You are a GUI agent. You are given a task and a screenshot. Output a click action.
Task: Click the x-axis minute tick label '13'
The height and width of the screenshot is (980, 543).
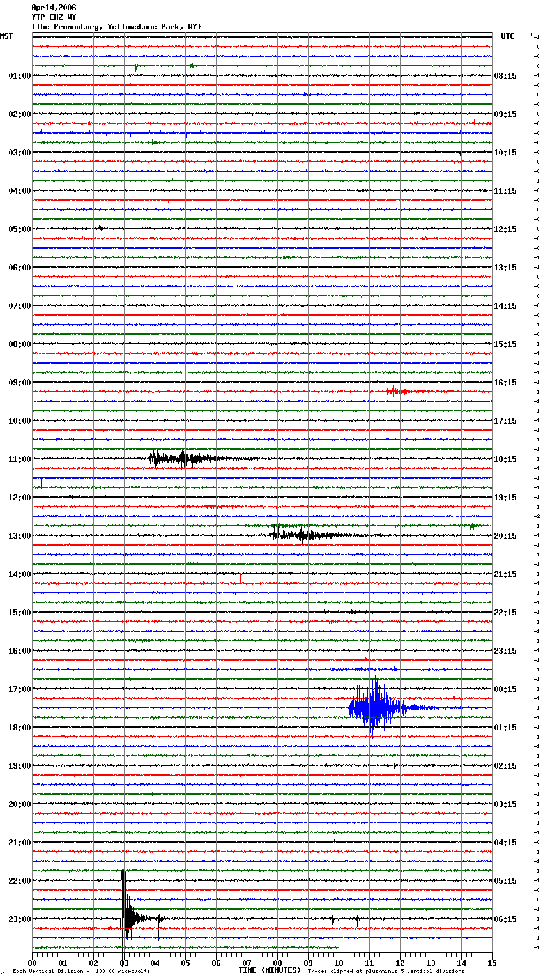tap(431, 963)
